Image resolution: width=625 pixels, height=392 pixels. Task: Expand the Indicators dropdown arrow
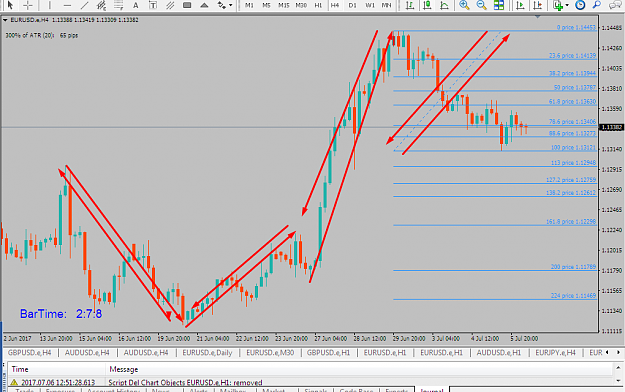(x=567, y=5)
